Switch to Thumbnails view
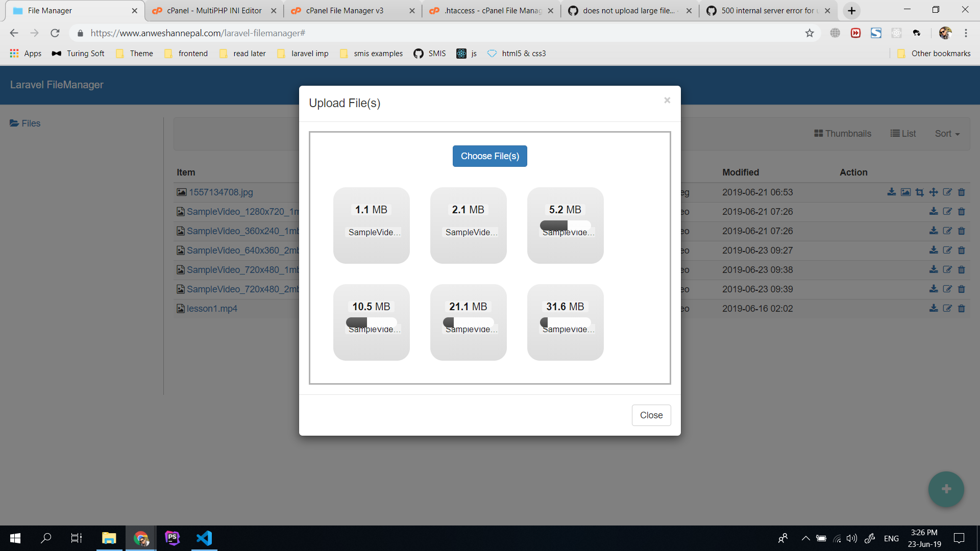This screenshot has height=551, width=980. tap(842, 133)
